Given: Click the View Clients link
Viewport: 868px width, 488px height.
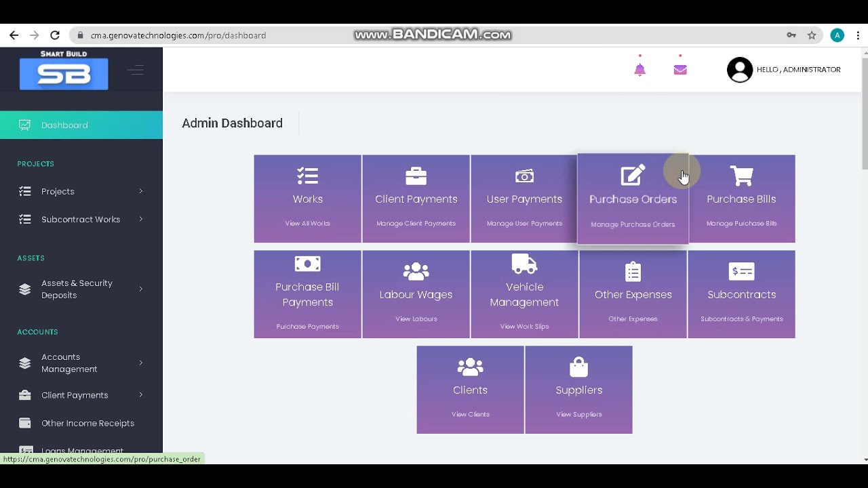Looking at the screenshot, I should point(470,415).
